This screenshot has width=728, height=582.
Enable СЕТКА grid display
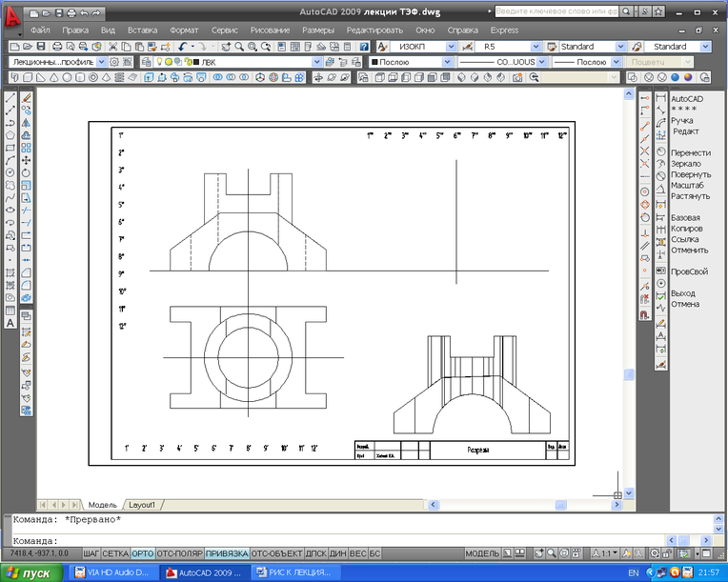[x=115, y=553]
